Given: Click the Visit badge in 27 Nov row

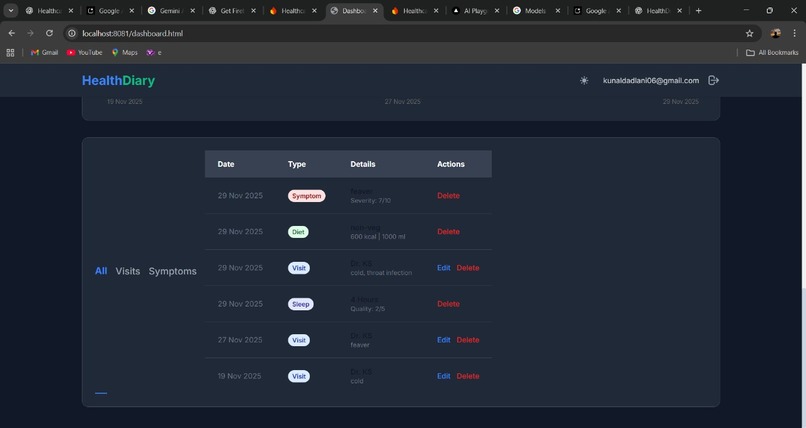Looking at the screenshot, I should [x=299, y=340].
